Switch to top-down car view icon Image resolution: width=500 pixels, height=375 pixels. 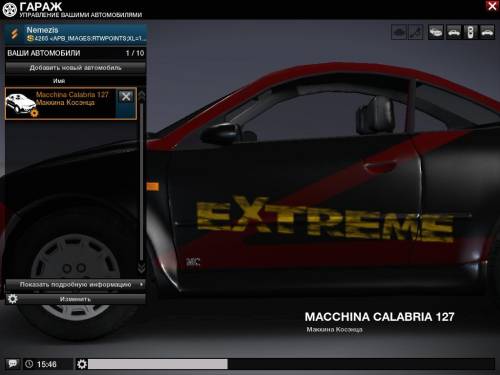[470, 32]
